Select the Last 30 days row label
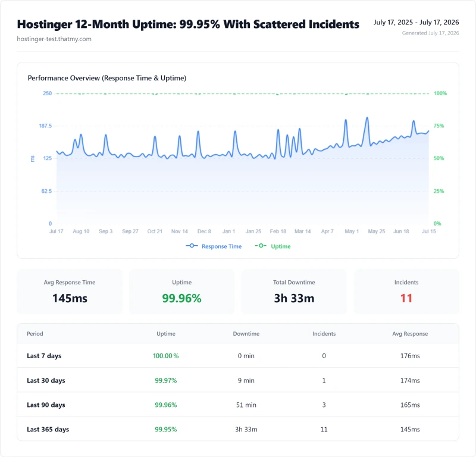This screenshot has height=457, width=476. tap(46, 380)
